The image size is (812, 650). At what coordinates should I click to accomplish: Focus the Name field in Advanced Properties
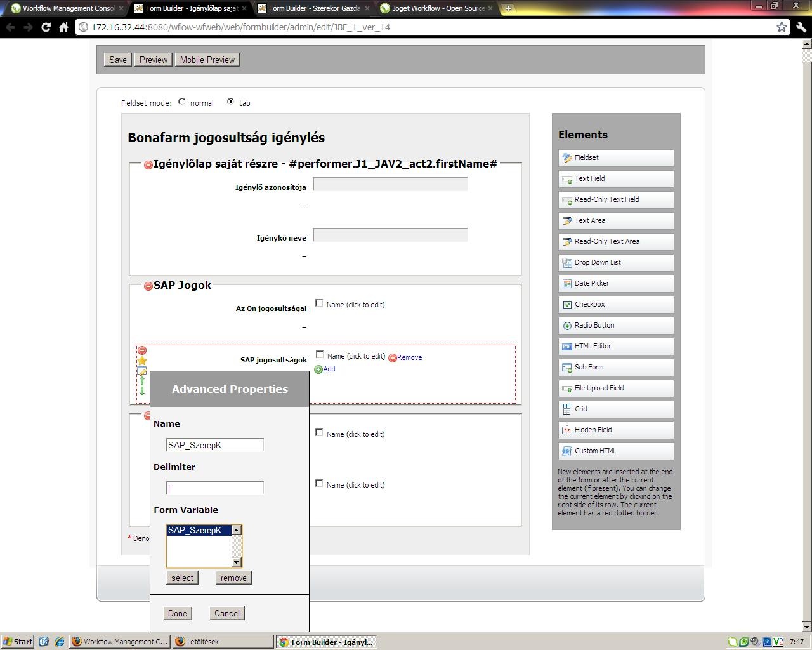coord(215,445)
